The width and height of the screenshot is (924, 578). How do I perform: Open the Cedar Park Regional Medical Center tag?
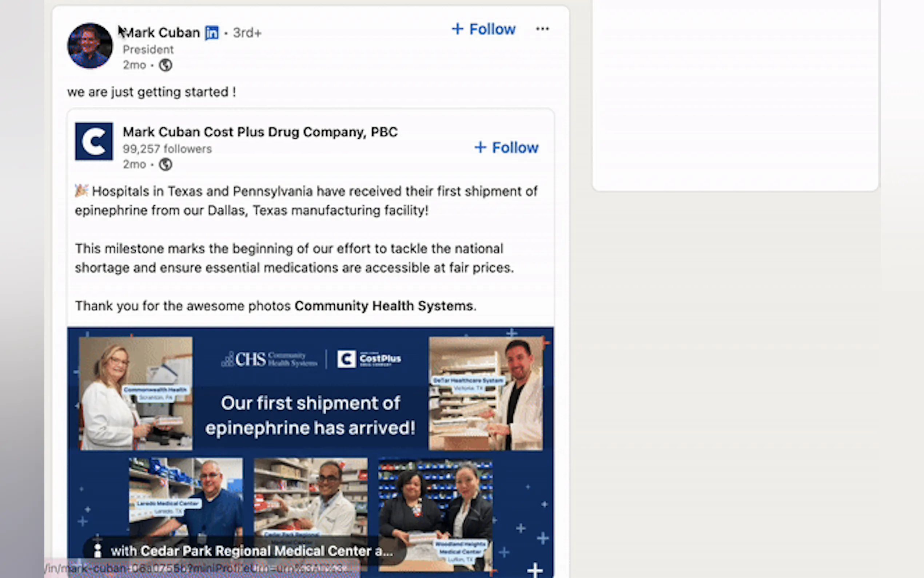(x=251, y=551)
